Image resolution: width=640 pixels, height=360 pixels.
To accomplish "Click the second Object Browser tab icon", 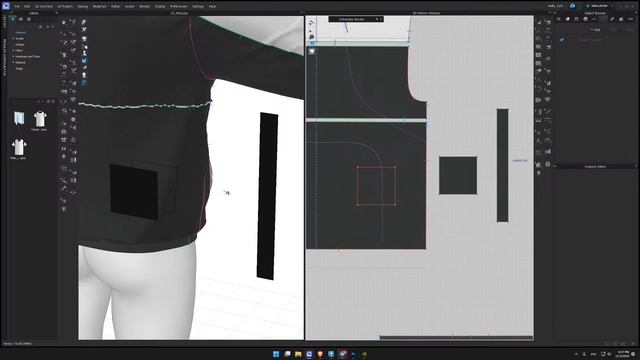I will [x=567, y=19].
